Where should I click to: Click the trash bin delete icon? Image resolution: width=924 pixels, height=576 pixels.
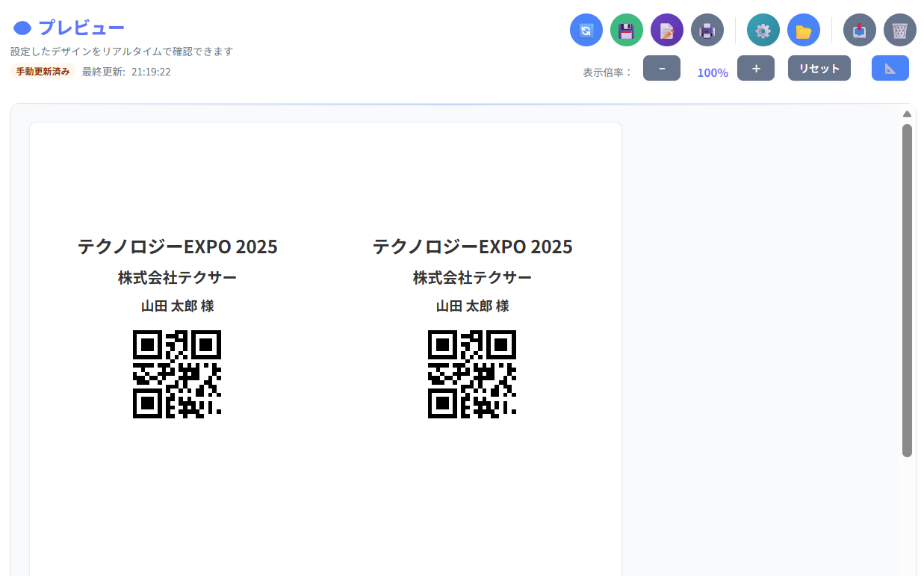click(x=900, y=31)
